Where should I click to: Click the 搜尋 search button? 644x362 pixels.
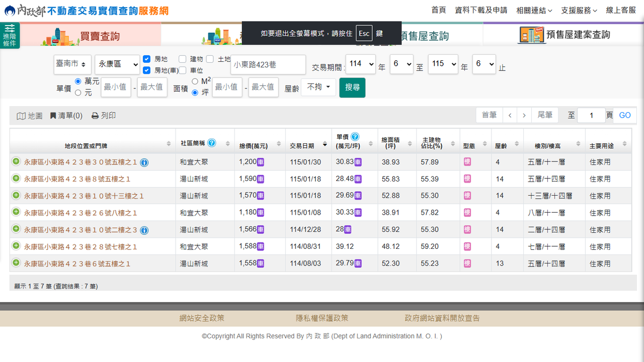[x=352, y=87]
